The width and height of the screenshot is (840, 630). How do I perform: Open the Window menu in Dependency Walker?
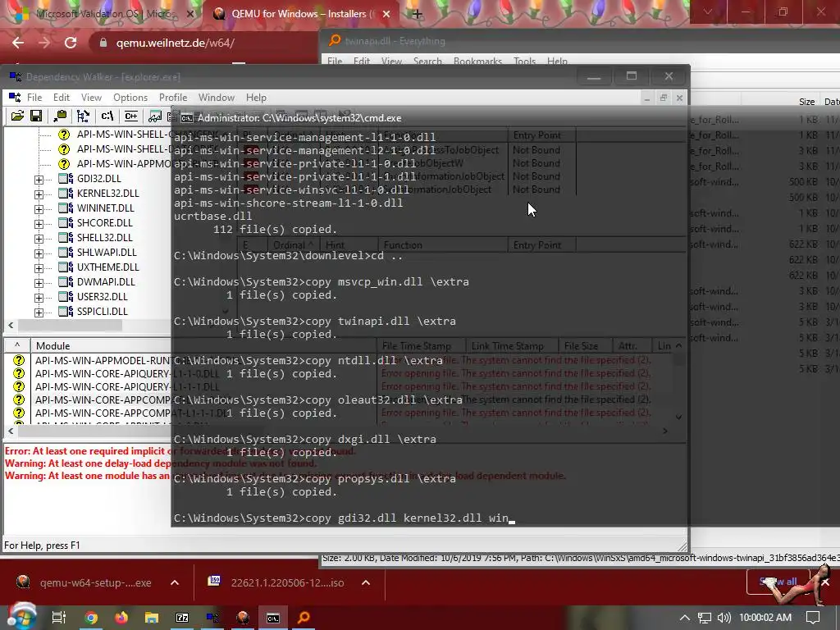[x=217, y=98]
